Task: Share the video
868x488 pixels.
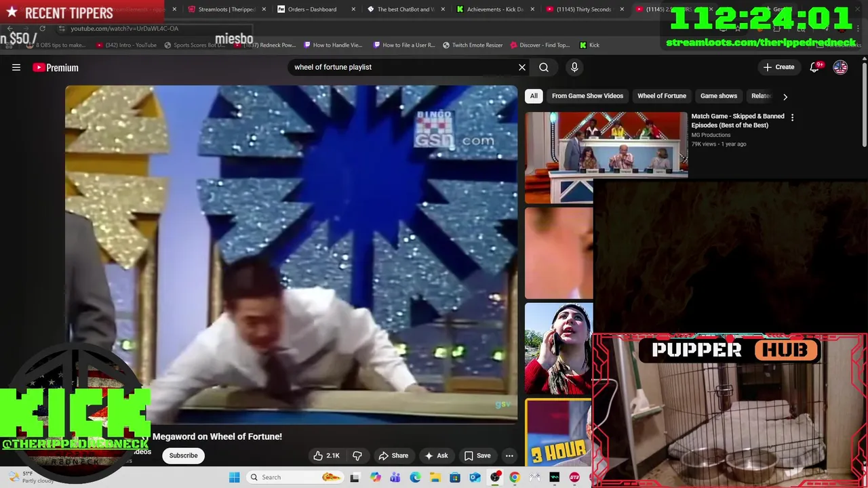Action: (393, 455)
